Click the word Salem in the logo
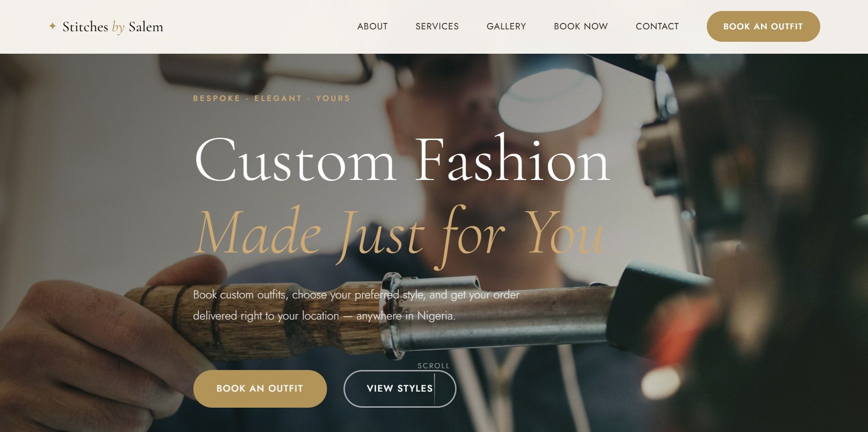The width and height of the screenshot is (868, 432). click(146, 27)
